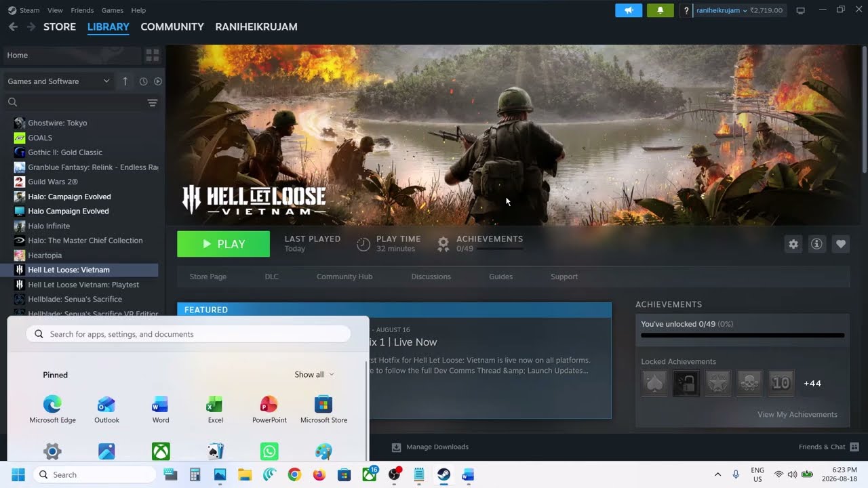Click the help question mark icon

point(686,10)
